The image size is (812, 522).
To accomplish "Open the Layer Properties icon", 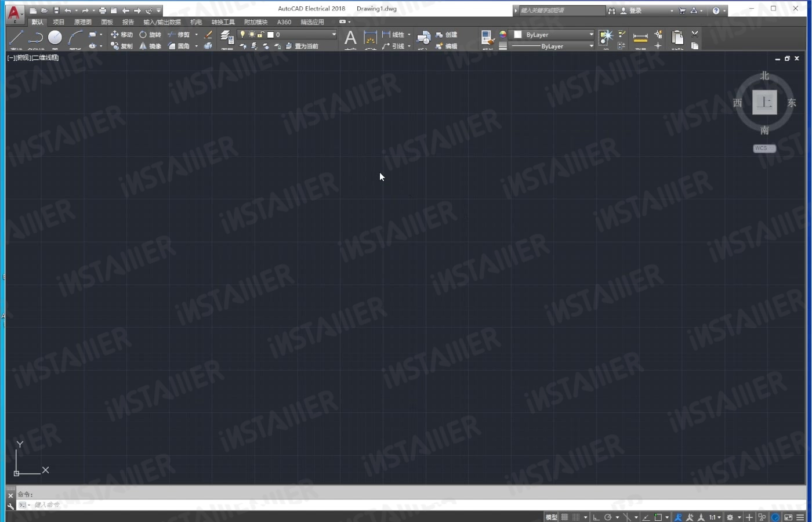I will pyautogui.click(x=227, y=38).
